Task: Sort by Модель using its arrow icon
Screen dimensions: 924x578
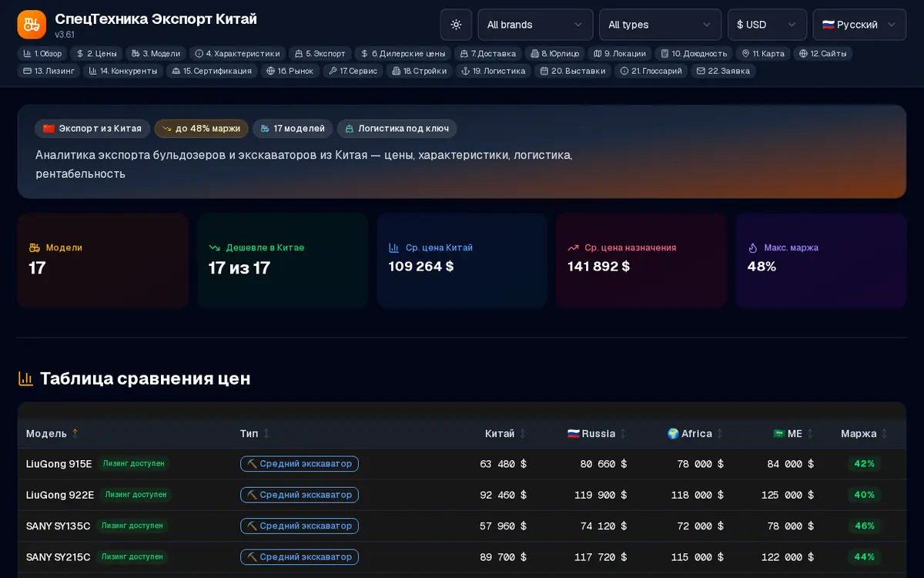Action: (75, 434)
